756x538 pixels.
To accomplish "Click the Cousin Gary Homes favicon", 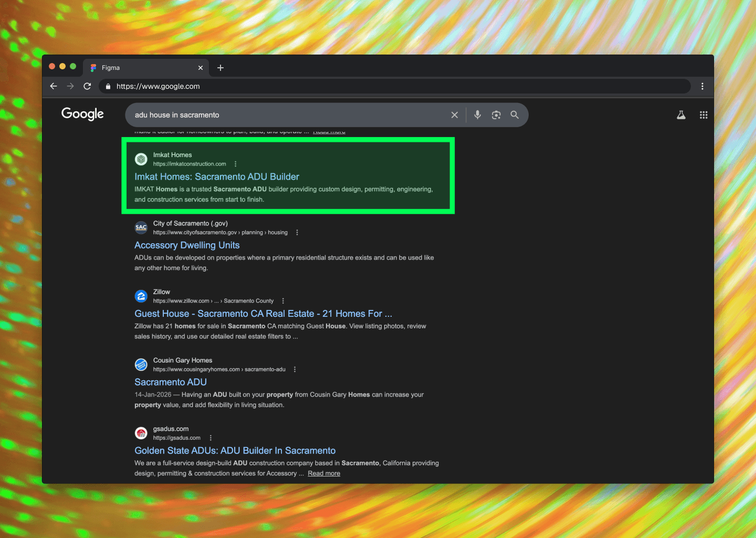I will coord(141,364).
